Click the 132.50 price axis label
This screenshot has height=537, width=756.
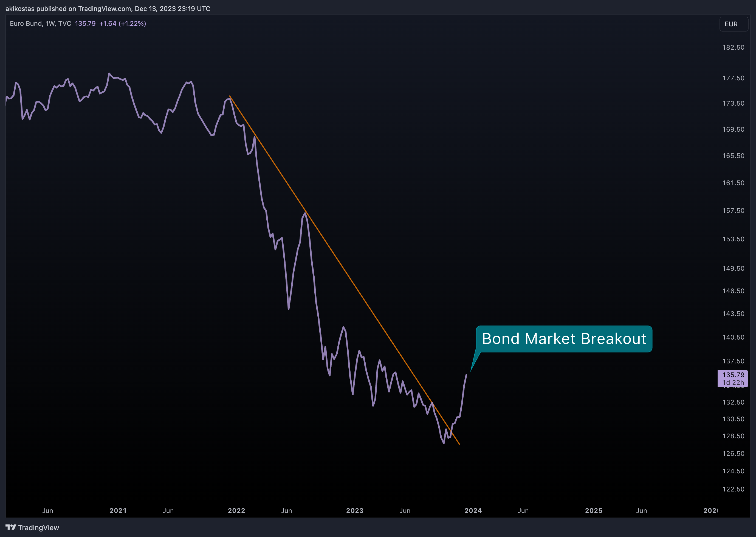tap(733, 402)
